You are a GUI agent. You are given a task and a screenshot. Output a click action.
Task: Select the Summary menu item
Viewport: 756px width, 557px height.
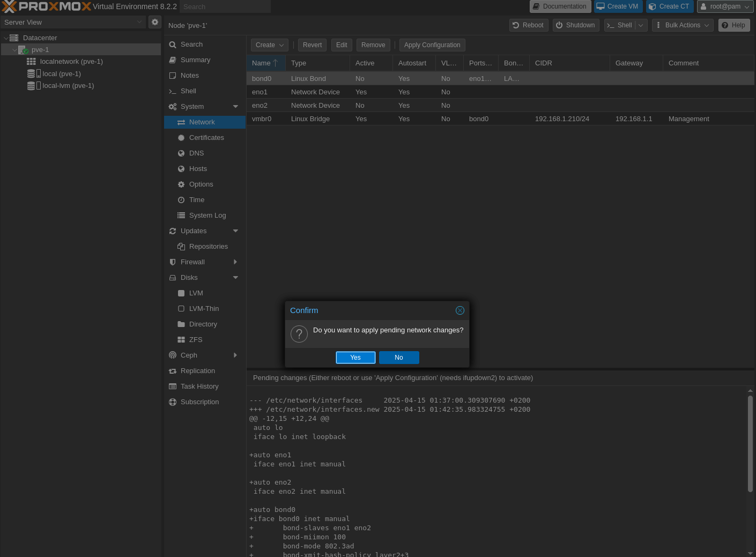point(195,60)
